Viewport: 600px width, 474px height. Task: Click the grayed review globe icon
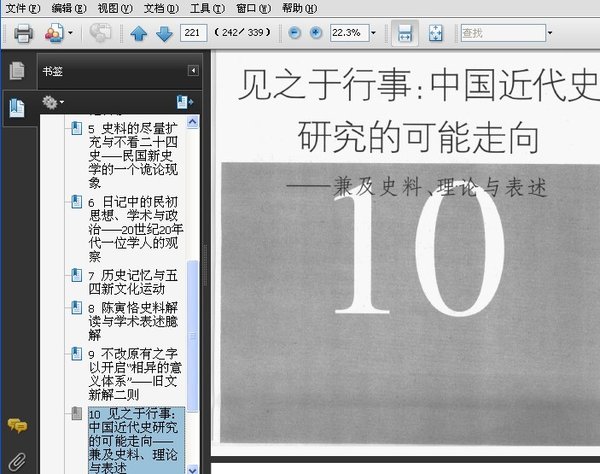(x=100, y=33)
